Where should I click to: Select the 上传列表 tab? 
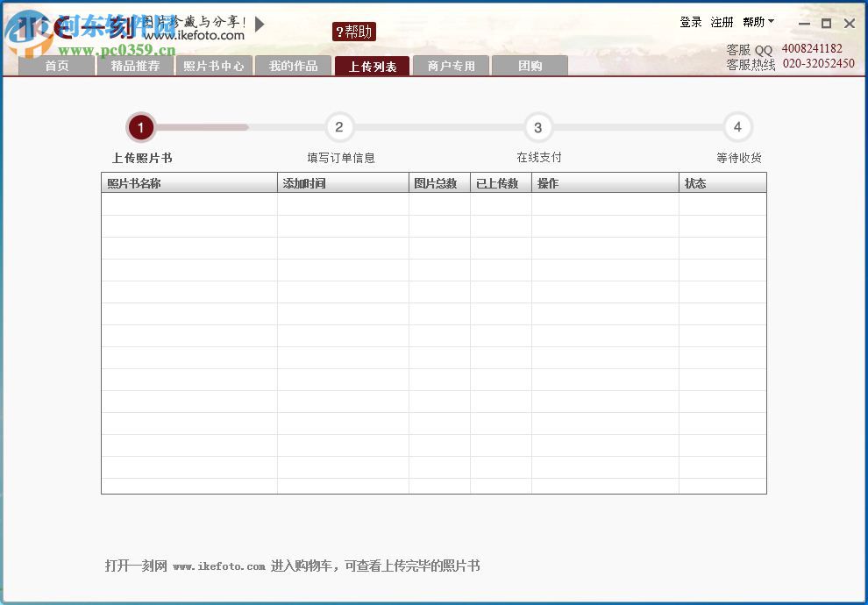372,65
